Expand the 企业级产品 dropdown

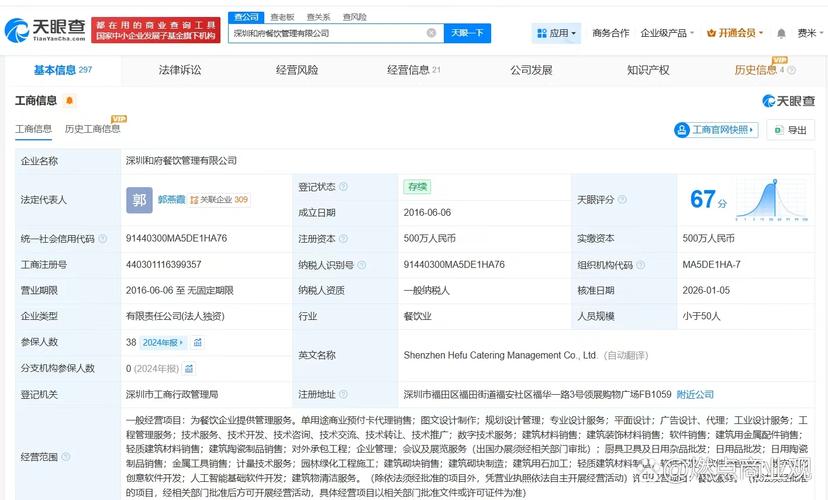tap(667, 33)
